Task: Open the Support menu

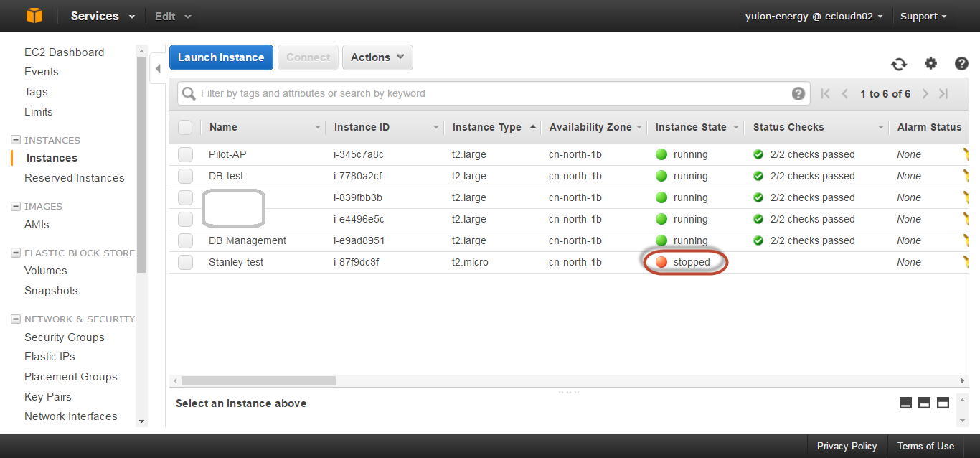Action: (x=923, y=16)
